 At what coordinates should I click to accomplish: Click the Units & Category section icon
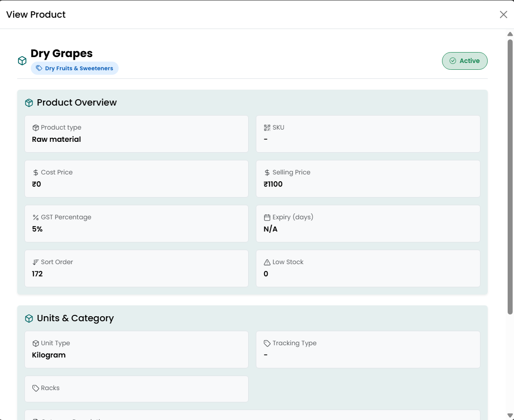tap(29, 319)
